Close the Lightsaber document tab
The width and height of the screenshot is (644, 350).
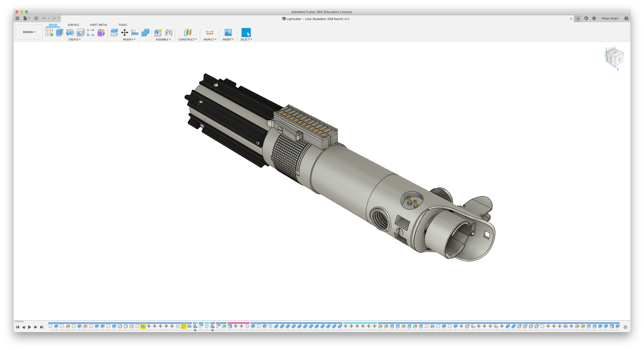click(571, 19)
